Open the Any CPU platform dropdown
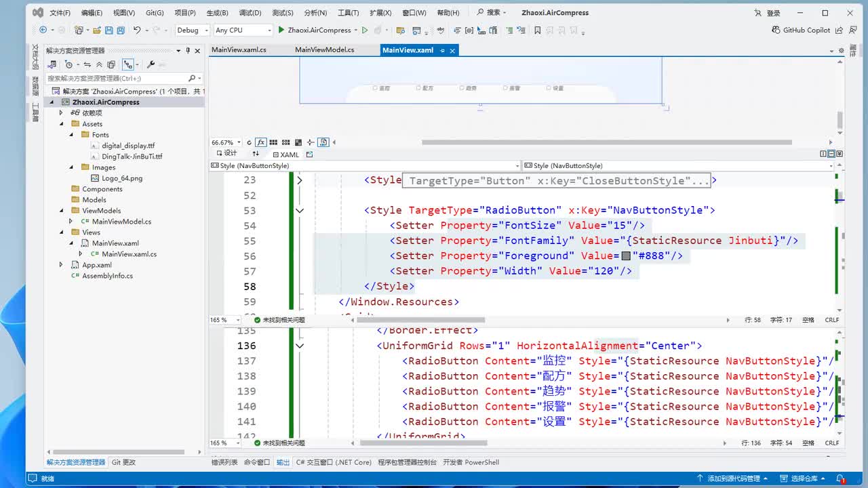This screenshot has height=488, width=868. [x=243, y=30]
